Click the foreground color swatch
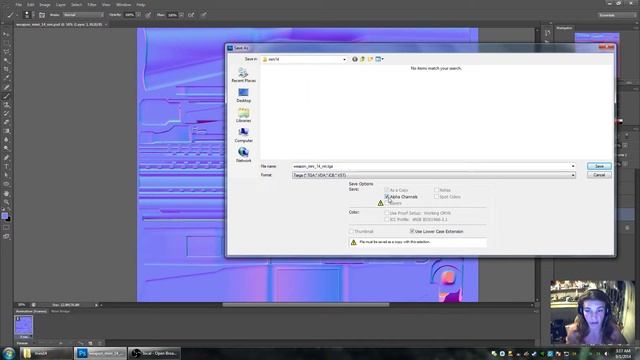 (4, 216)
